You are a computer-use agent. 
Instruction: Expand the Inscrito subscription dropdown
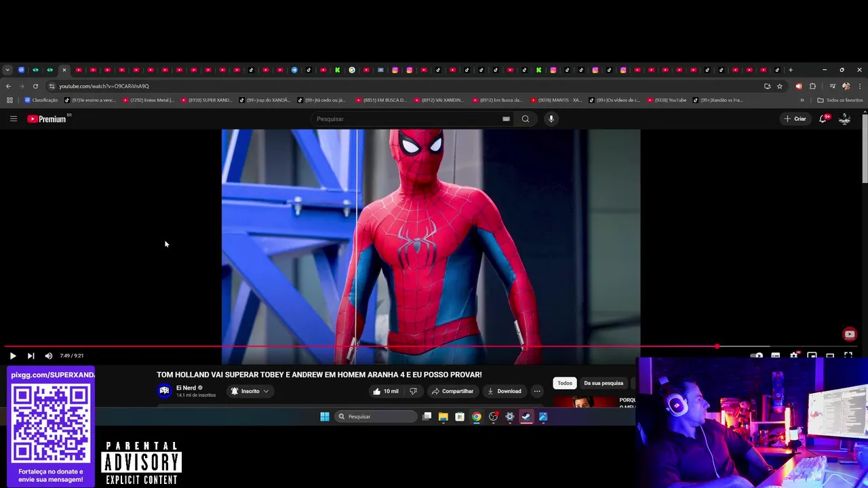click(x=250, y=391)
